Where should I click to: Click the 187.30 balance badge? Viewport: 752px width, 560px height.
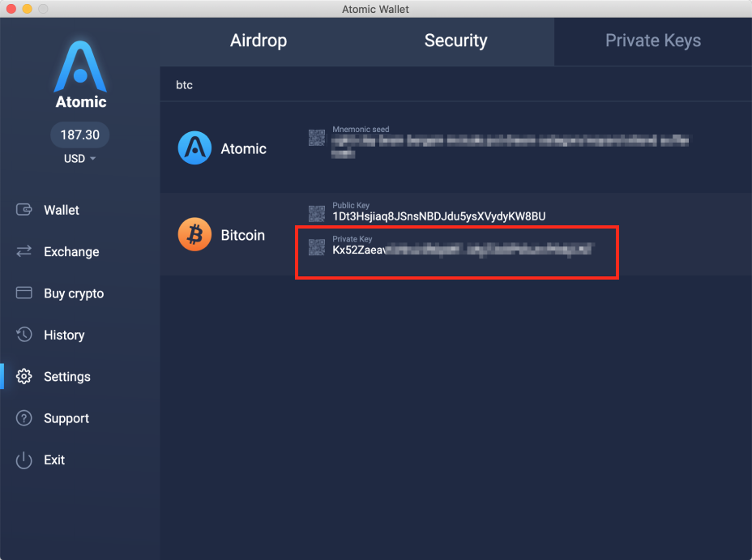pos(79,135)
